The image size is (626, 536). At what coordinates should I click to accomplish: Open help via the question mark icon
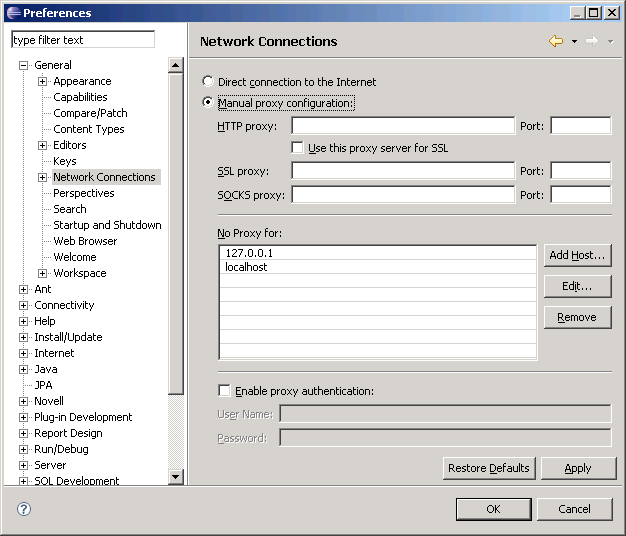24,509
